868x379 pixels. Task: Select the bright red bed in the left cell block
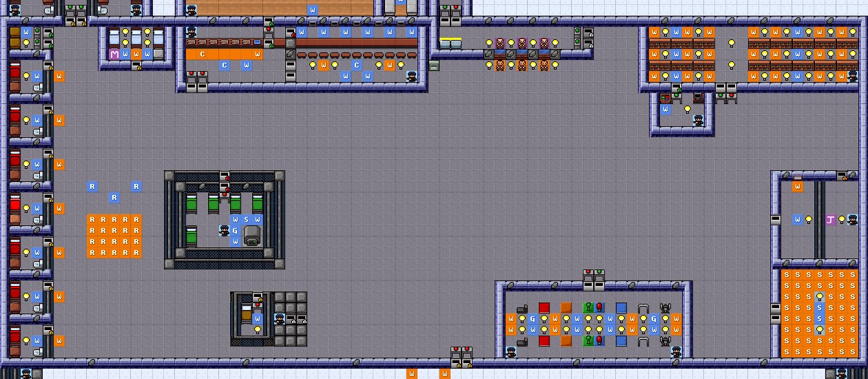pyautogui.click(x=15, y=203)
